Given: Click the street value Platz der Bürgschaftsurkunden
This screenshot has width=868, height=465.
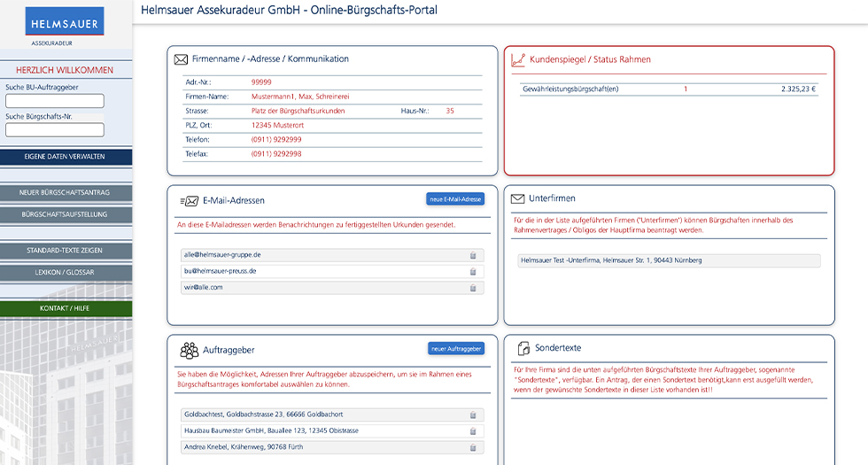Looking at the screenshot, I should click(298, 111).
